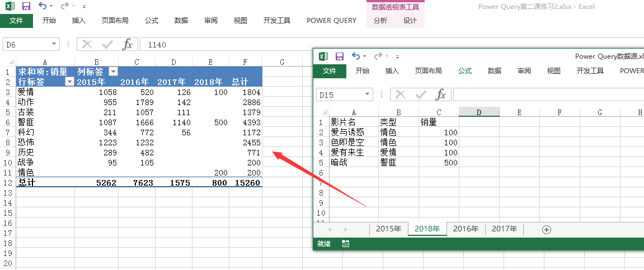This screenshot has height=270, width=644.
Task: Click checkmark in data source formula bar
Action: (x=421, y=95)
